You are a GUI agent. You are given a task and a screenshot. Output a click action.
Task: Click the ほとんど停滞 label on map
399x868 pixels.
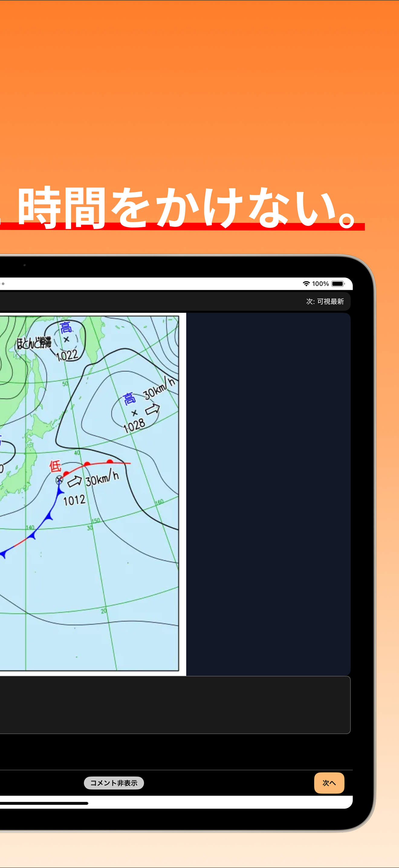pos(34,343)
